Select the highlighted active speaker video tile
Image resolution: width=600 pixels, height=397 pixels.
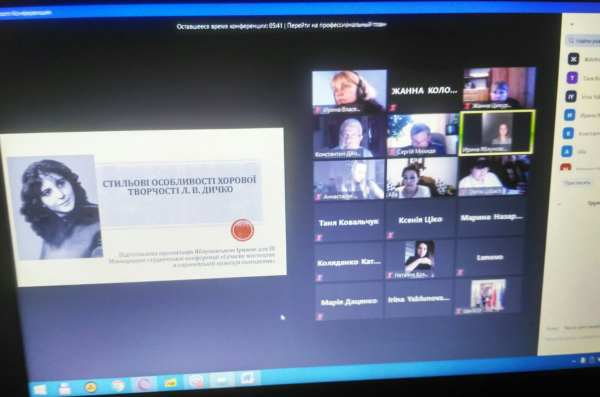(x=496, y=132)
